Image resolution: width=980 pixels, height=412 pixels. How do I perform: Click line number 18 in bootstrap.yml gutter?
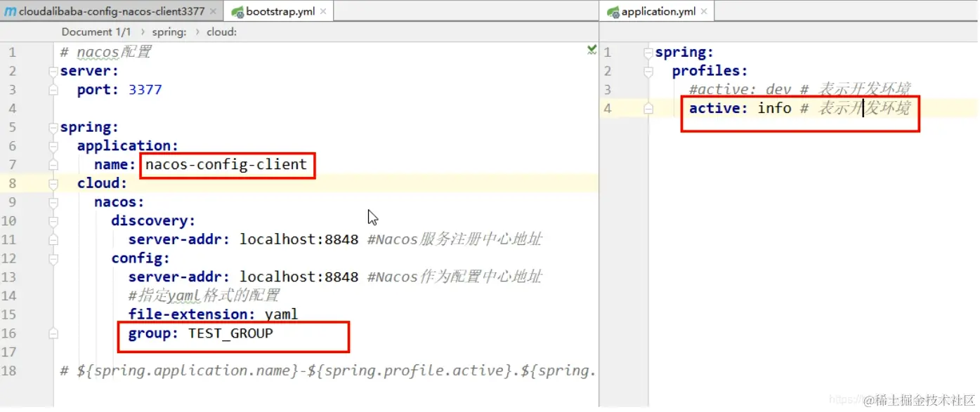[x=8, y=371]
